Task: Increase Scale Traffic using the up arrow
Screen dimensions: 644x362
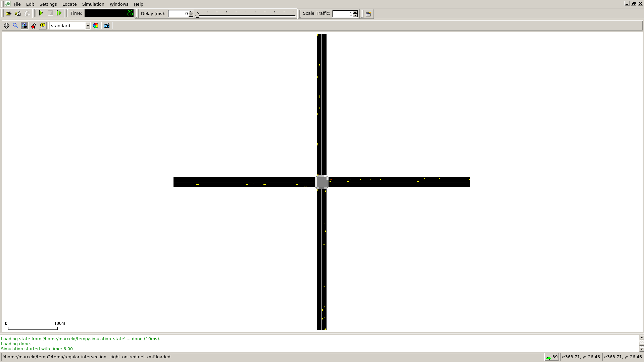Action: pos(355,12)
